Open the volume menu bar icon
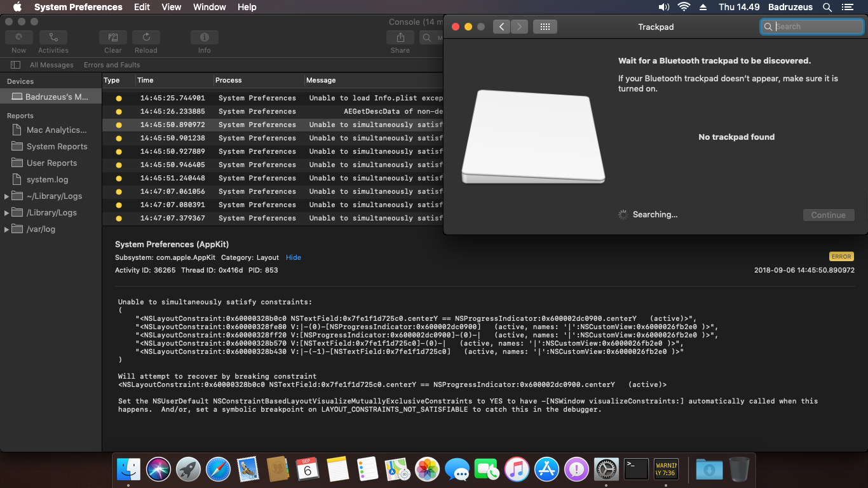Image resolution: width=868 pixels, height=488 pixels. tap(664, 7)
